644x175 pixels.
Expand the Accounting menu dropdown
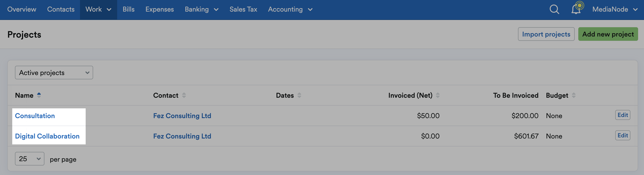point(290,10)
